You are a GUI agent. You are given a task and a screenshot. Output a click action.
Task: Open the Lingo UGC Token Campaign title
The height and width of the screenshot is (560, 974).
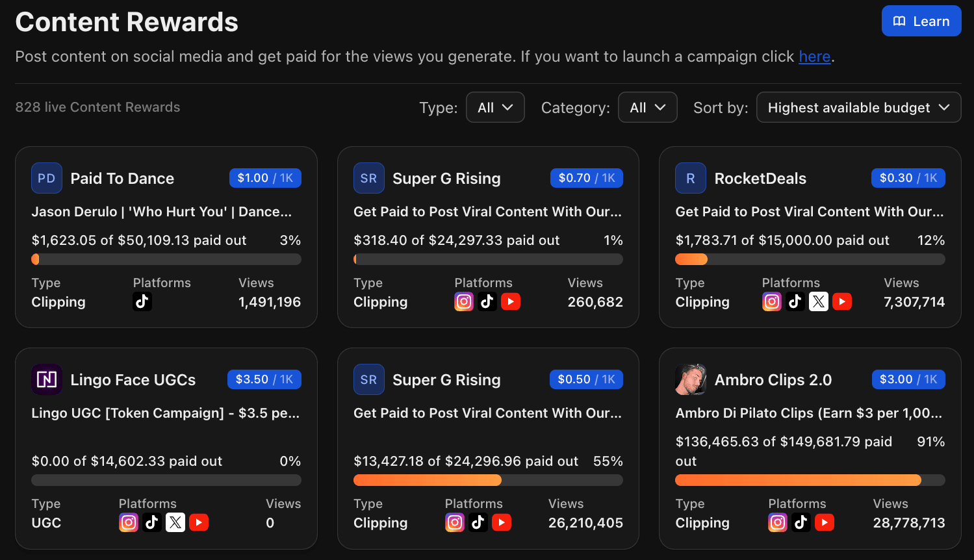(x=165, y=413)
